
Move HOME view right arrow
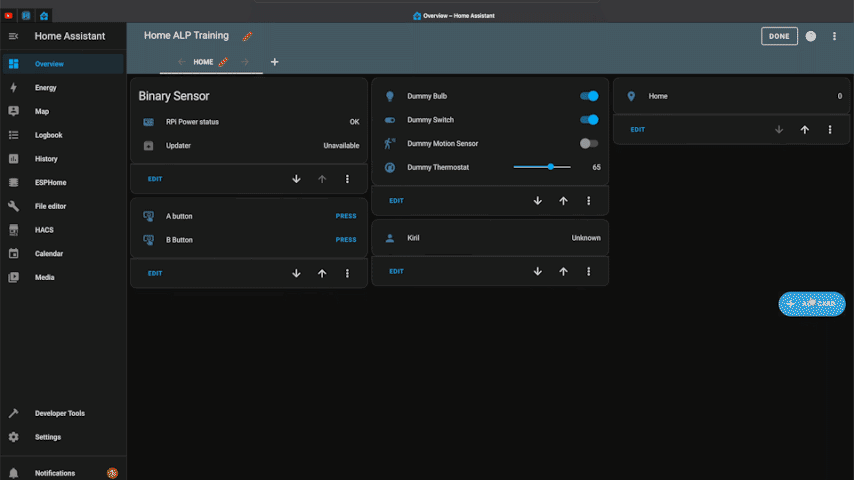pyautogui.click(x=245, y=62)
